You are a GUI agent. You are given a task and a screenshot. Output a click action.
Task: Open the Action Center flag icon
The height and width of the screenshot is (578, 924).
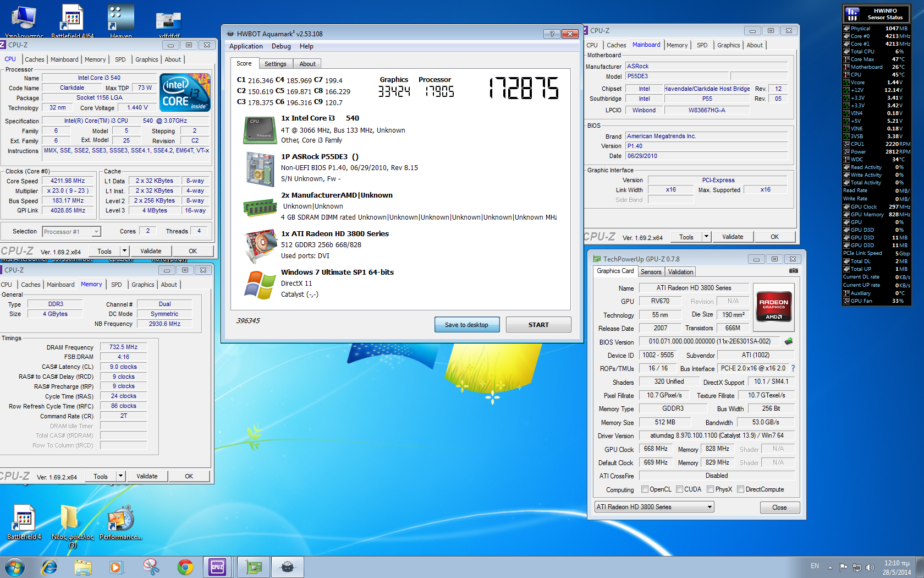click(x=843, y=567)
